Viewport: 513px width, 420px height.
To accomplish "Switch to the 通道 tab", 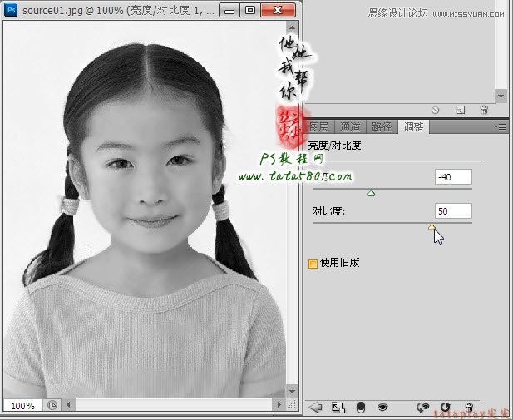I will [350, 126].
